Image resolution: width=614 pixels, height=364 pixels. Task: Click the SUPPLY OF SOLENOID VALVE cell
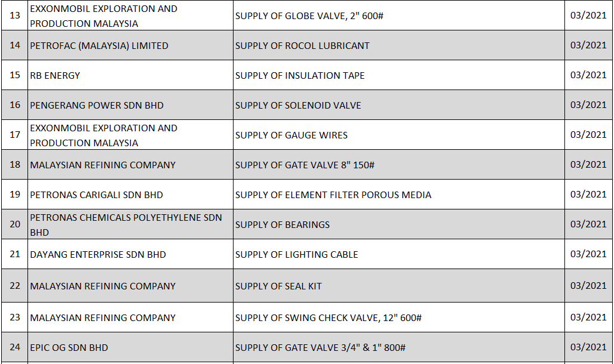coord(298,106)
